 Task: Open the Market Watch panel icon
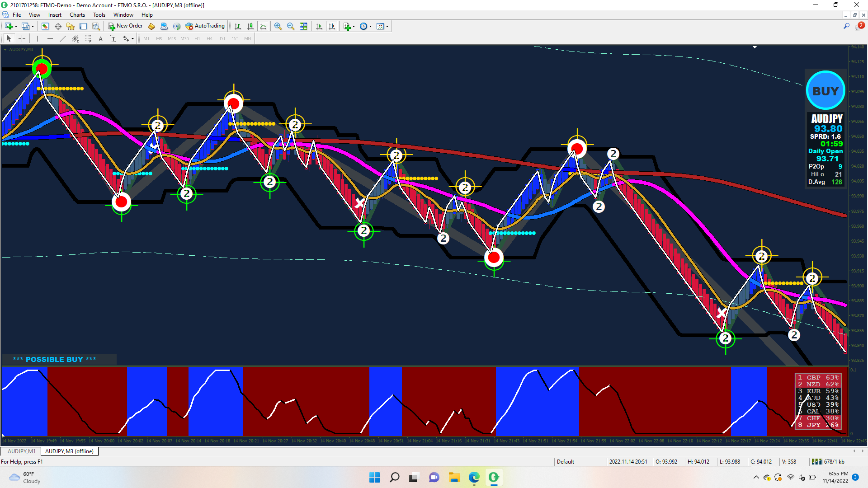pyautogui.click(x=45, y=26)
